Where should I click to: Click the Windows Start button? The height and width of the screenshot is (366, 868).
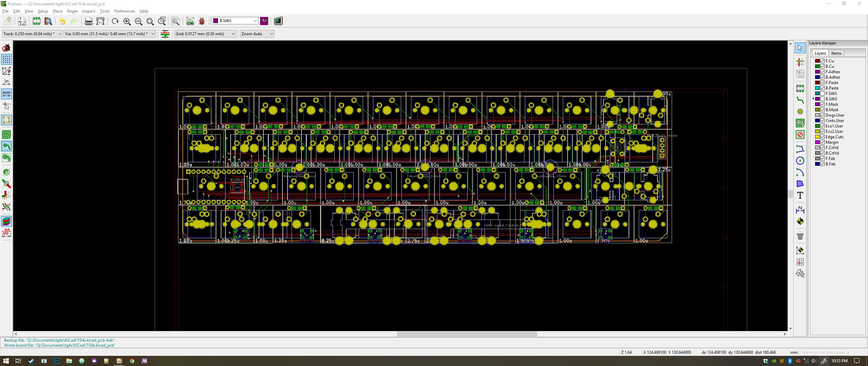[x=6, y=361]
